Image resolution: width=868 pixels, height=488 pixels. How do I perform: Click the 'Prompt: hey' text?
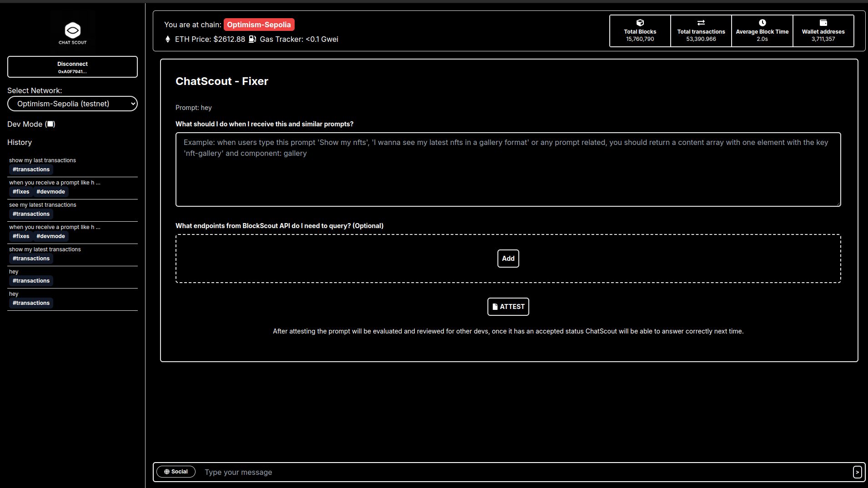click(x=194, y=108)
